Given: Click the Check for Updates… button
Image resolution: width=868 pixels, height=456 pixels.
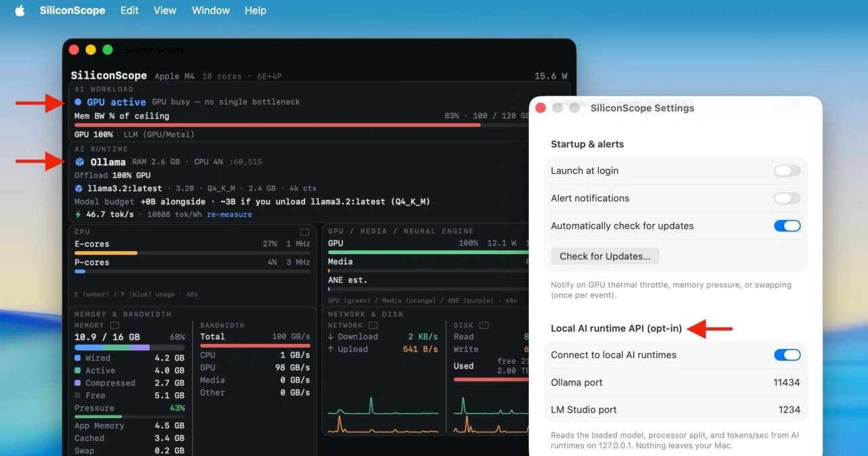Looking at the screenshot, I should [x=605, y=256].
